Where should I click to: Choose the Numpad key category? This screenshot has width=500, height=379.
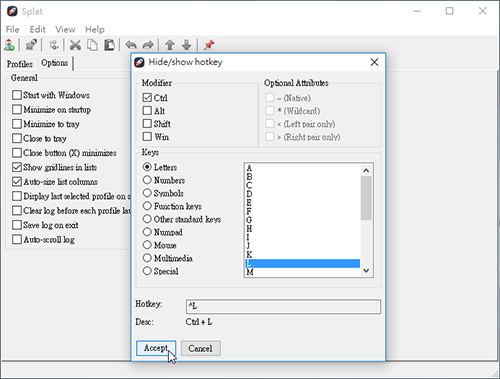point(147,232)
